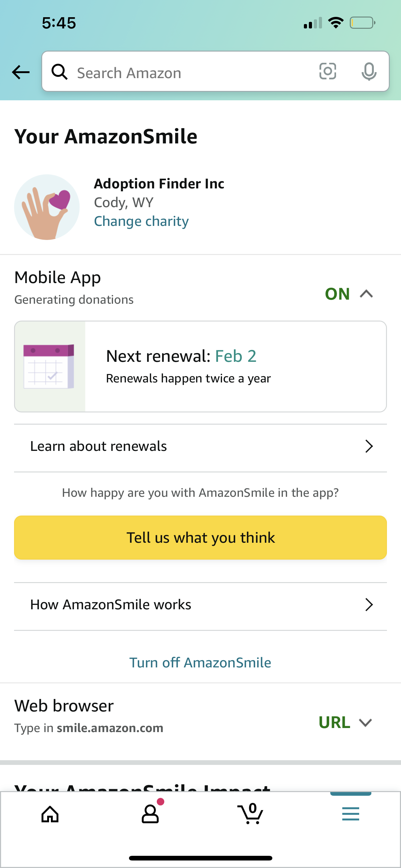Collapse the Mobile App ON section
This screenshot has height=868, width=401.
pyautogui.click(x=349, y=294)
